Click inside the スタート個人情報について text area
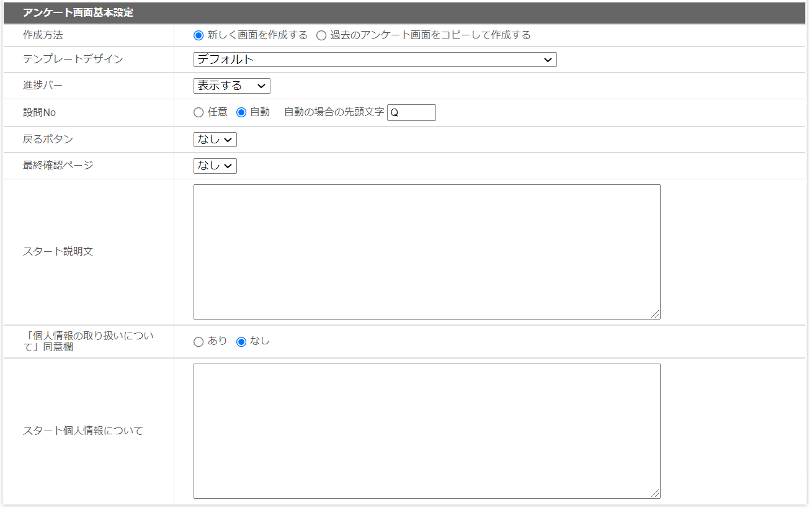 point(426,431)
